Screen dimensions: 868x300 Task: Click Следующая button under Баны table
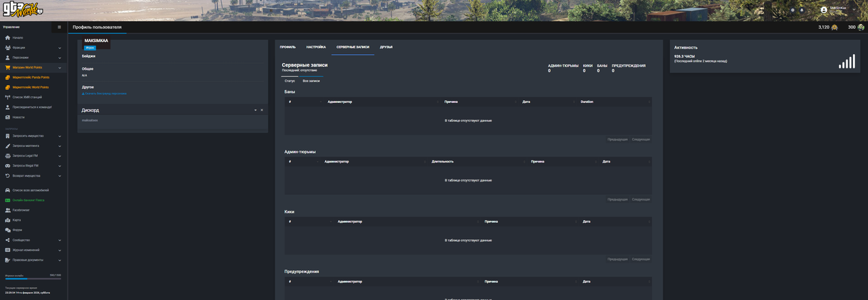point(641,140)
